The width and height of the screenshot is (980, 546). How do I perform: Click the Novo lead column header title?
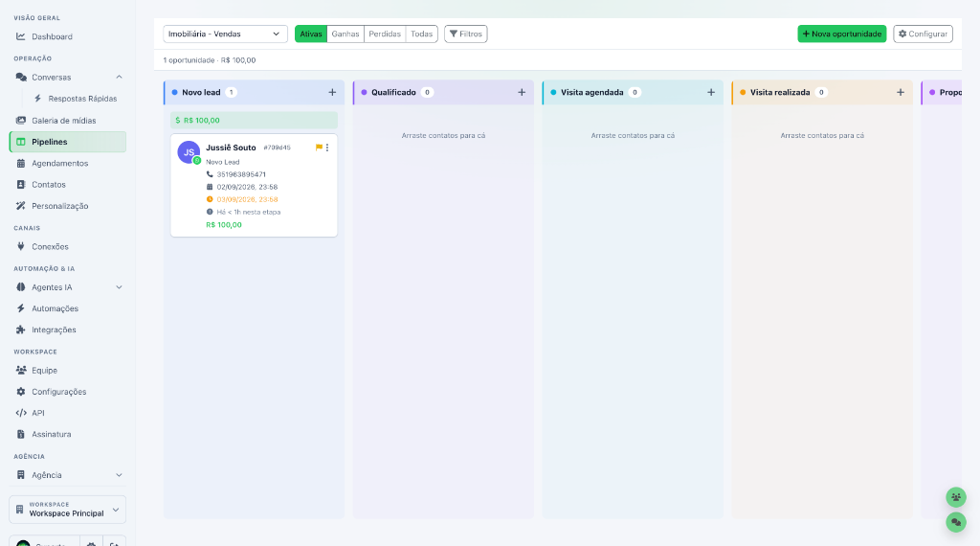point(201,92)
